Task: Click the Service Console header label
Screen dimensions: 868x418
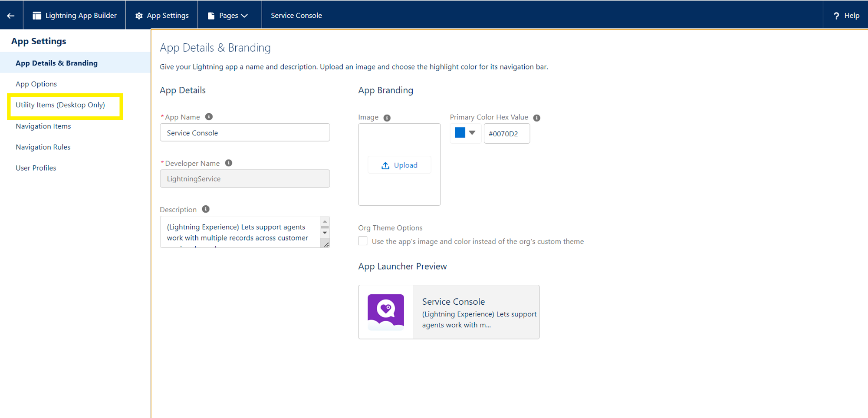Action: 296,16
